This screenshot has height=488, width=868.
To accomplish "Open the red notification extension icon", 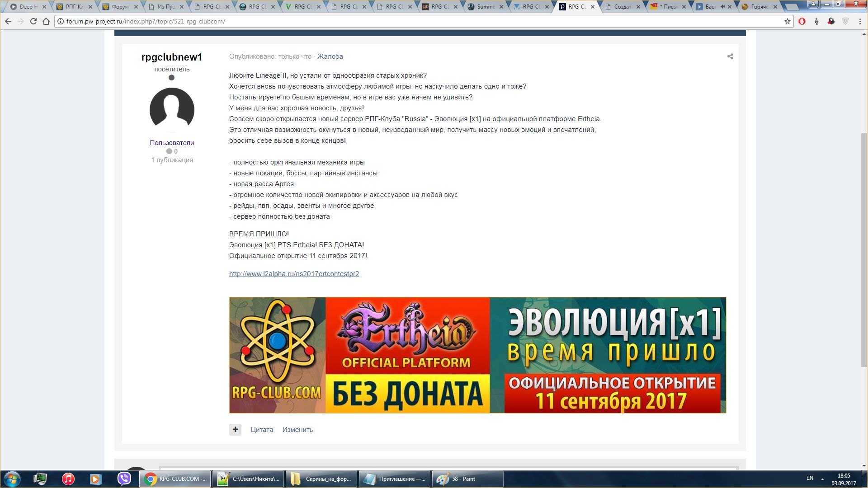I will coord(831,21).
